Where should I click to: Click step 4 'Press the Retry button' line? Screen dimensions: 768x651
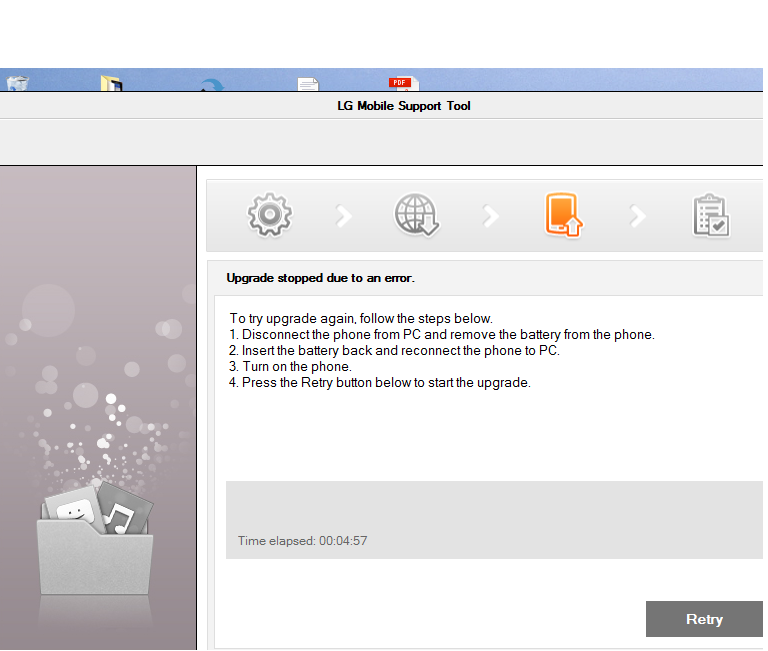click(x=380, y=383)
